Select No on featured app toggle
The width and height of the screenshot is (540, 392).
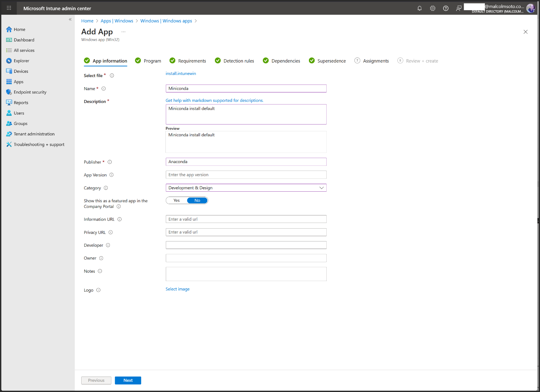[197, 200]
